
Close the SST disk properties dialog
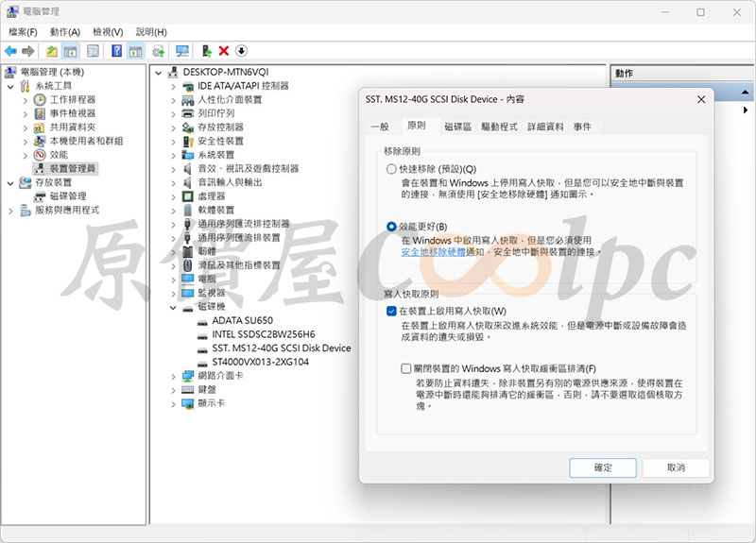click(x=701, y=99)
